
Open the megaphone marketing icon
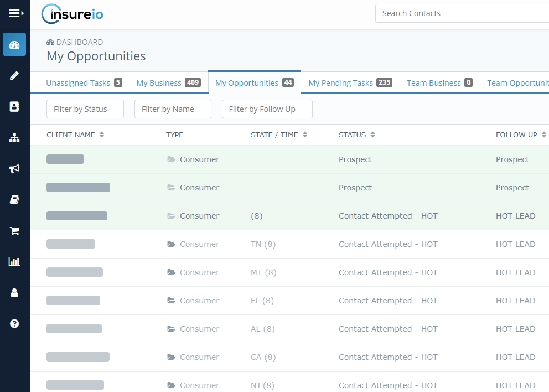(x=14, y=169)
